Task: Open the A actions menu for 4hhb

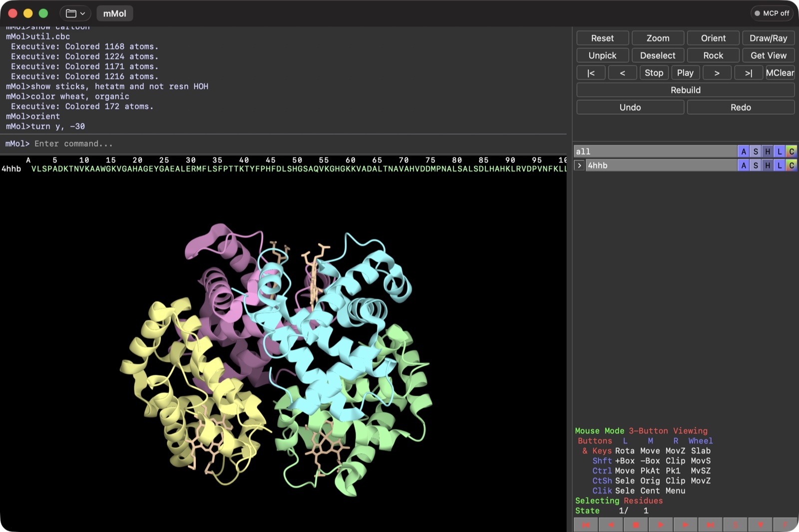Action: [744, 165]
